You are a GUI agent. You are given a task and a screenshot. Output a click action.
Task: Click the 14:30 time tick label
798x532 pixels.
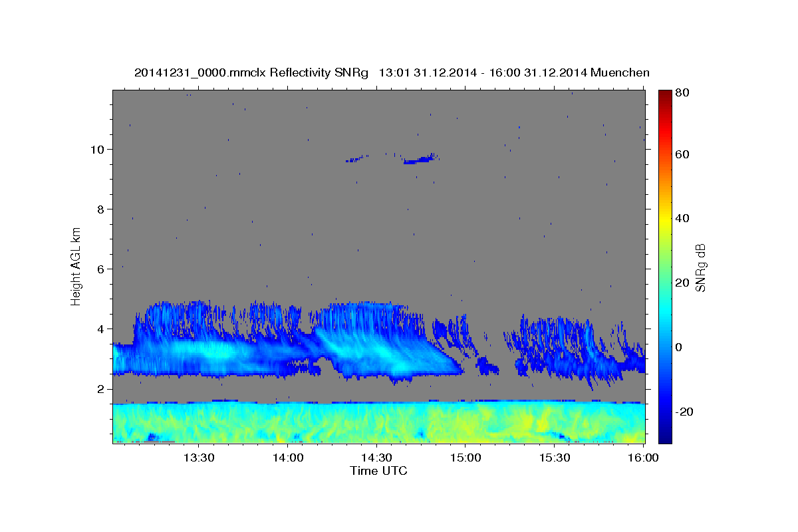click(376, 458)
